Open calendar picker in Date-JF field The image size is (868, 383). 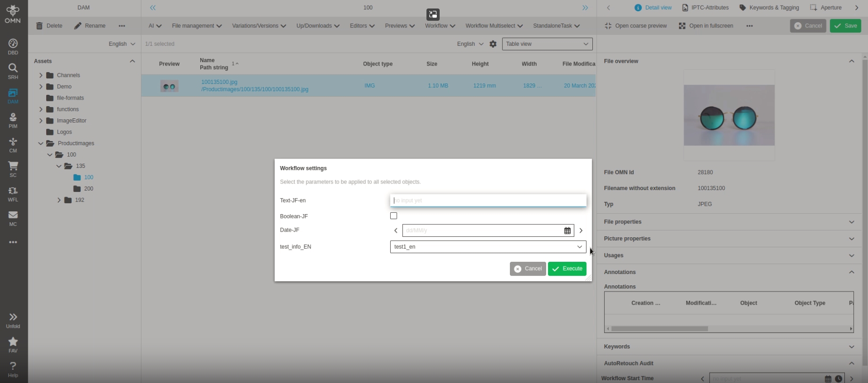tap(567, 231)
